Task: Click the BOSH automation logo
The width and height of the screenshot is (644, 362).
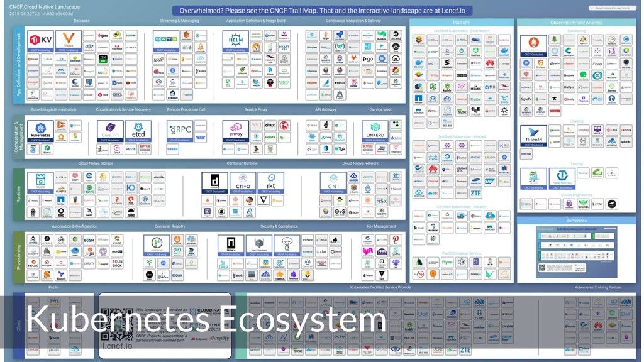Action: pyautogui.click(x=89, y=239)
